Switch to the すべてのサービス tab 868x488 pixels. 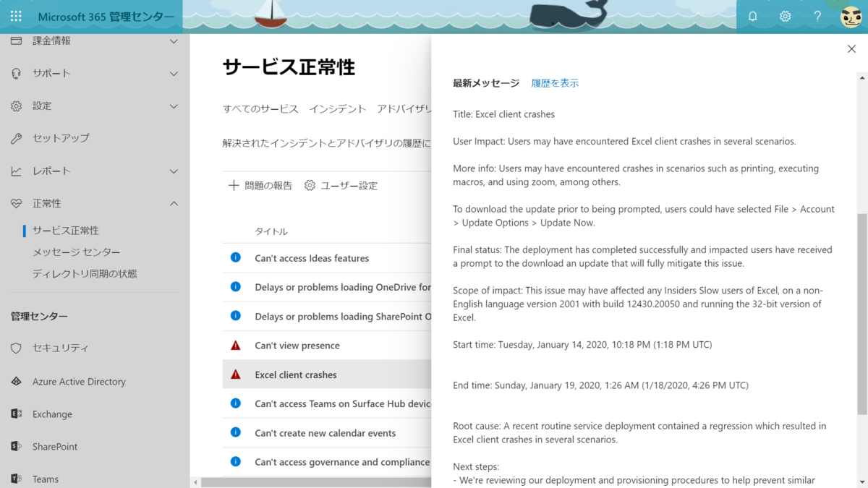(x=260, y=108)
